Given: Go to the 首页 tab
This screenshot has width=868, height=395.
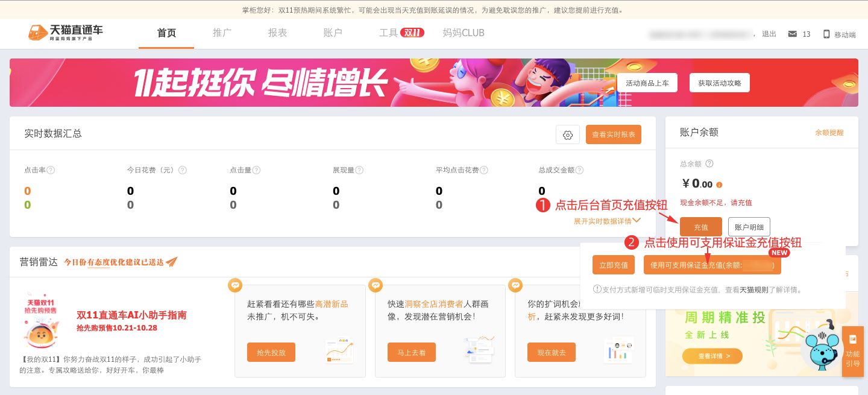Looking at the screenshot, I should pyautogui.click(x=166, y=33).
